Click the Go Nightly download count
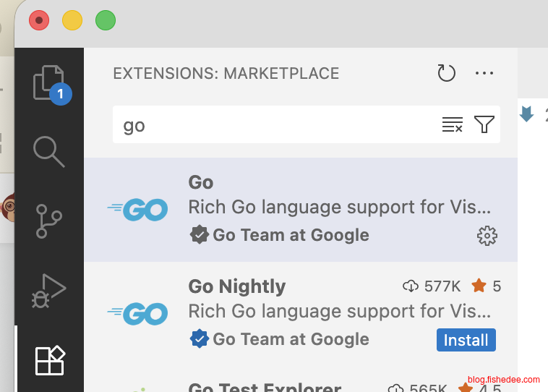Screen dimensions: 548x392 pos(432,286)
